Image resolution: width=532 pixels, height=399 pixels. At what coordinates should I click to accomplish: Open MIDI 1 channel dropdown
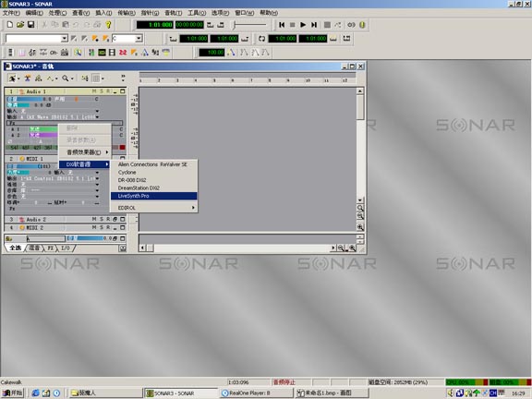coord(97,185)
